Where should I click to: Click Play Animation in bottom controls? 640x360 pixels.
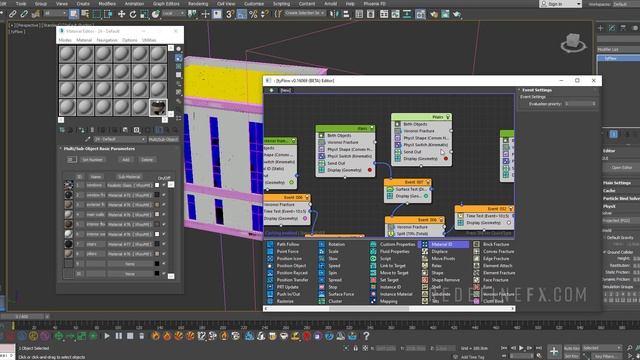521,348
